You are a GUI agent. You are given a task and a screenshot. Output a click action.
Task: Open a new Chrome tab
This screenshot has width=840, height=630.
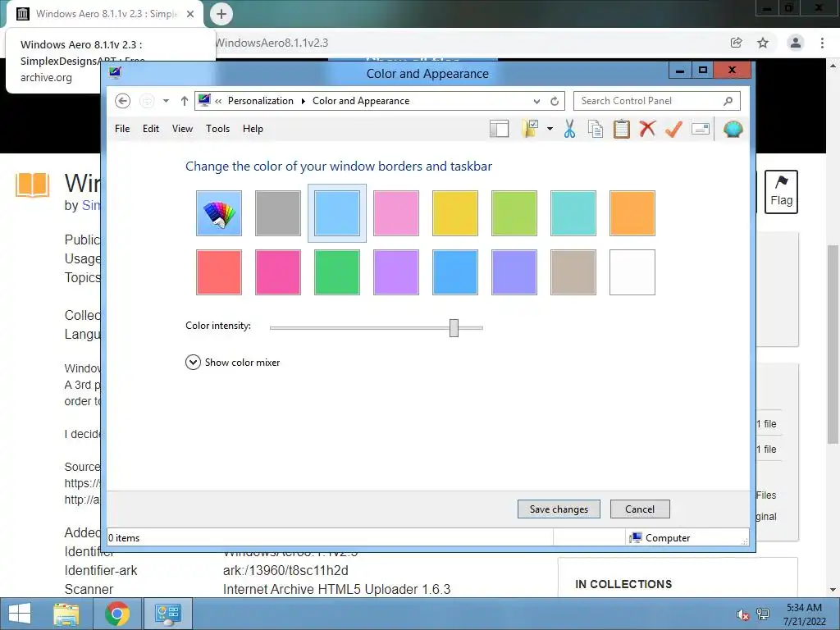(221, 14)
